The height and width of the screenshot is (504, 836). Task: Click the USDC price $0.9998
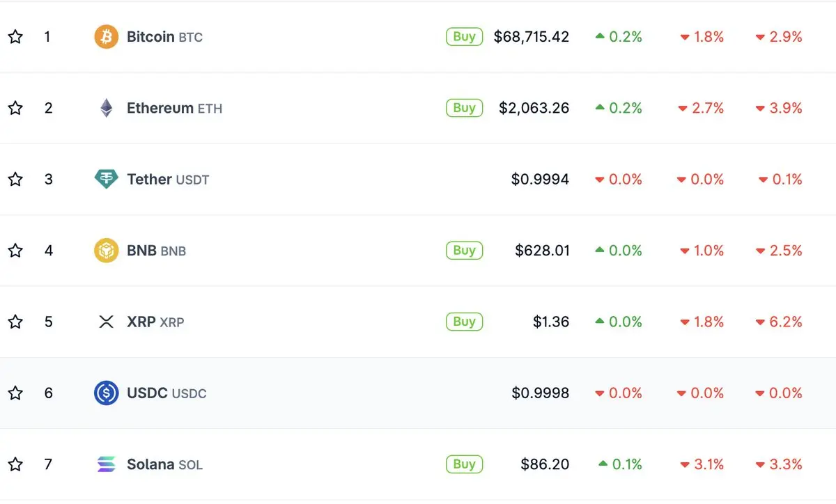pyautogui.click(x=540, y=393)
